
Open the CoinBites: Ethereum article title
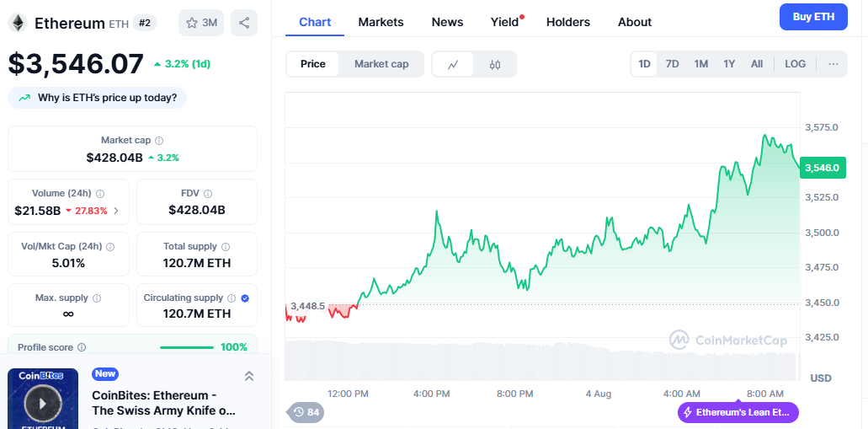pos(163,404)
